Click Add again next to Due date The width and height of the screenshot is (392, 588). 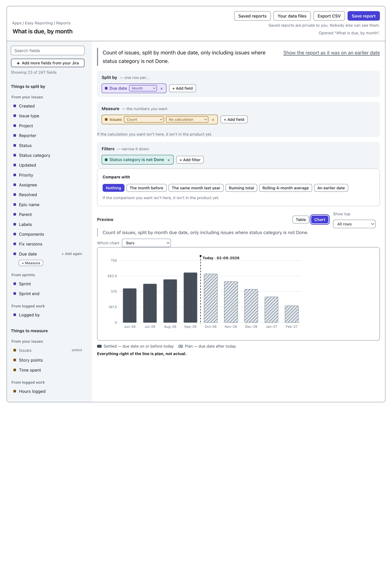tap(72, 254)
